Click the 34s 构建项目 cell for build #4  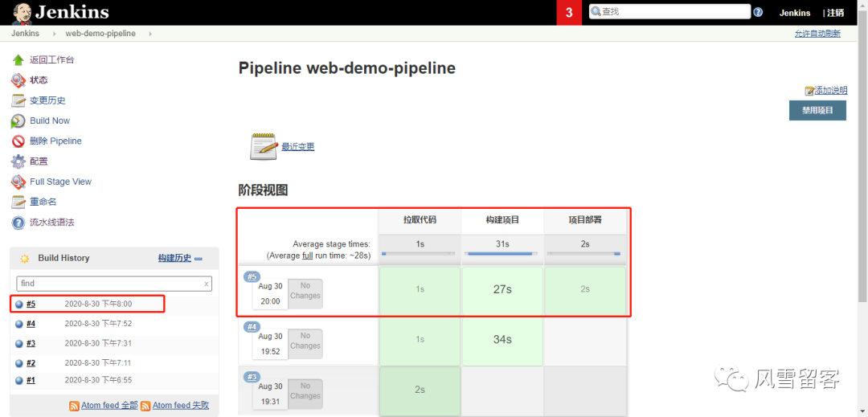pos(502,340)
